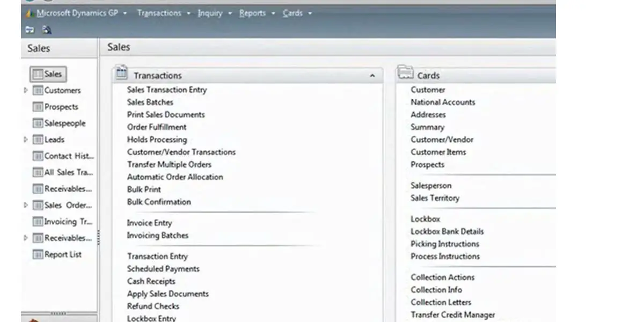Click the Customers list icon in navigation pane

[38, 90]
